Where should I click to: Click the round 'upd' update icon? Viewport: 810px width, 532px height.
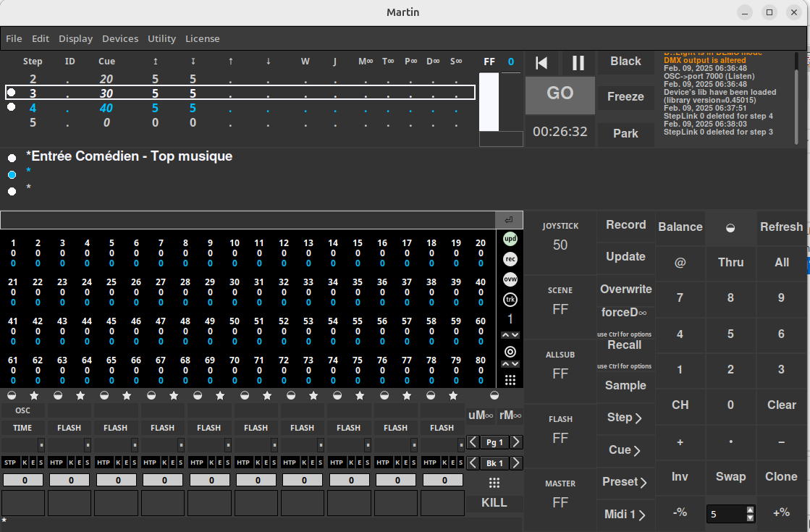pyautogui.click(x=510, y=239)
